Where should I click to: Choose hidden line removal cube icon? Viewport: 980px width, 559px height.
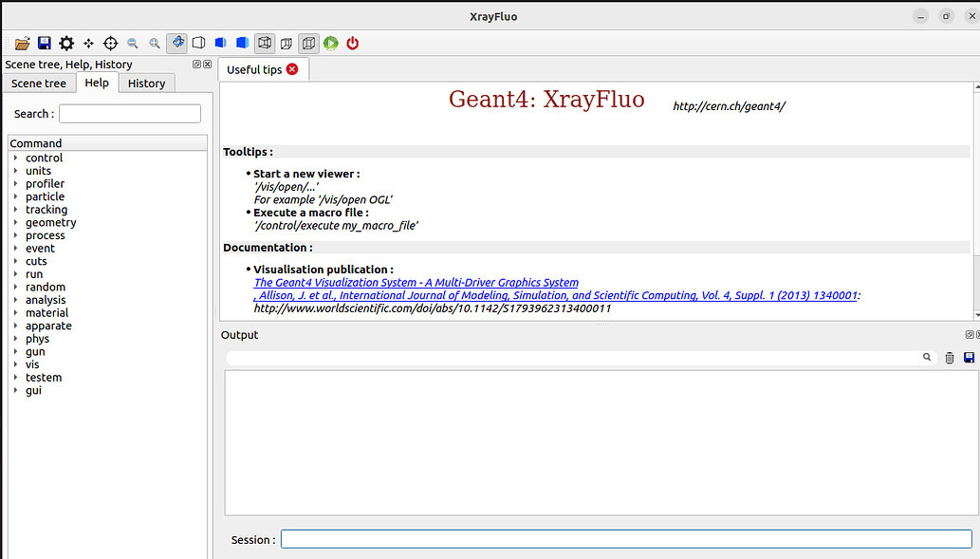coord(198,43)
